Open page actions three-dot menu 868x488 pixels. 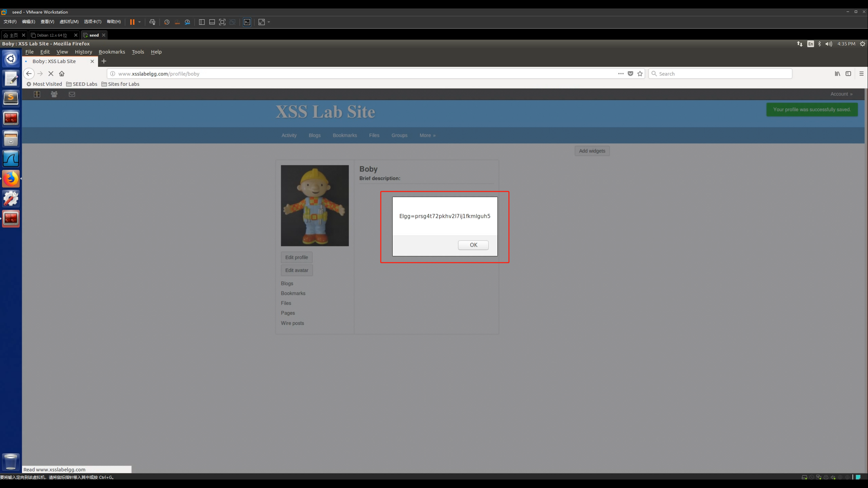point(620,74)
